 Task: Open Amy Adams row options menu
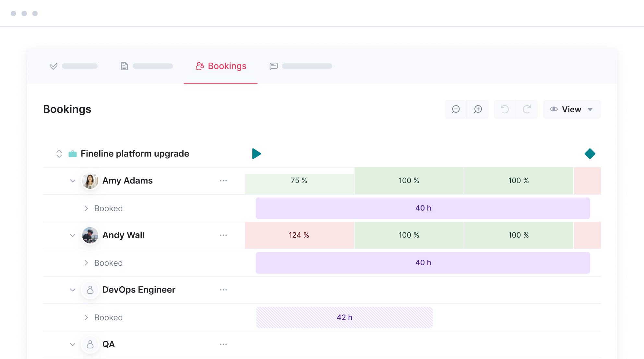[x=223, y=181]
